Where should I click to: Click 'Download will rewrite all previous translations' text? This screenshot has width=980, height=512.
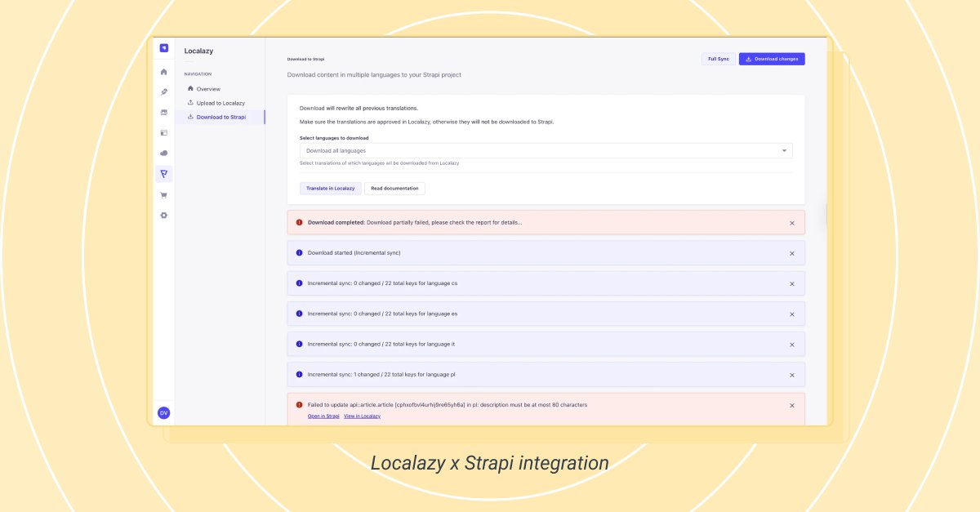(x=359, y=108)
